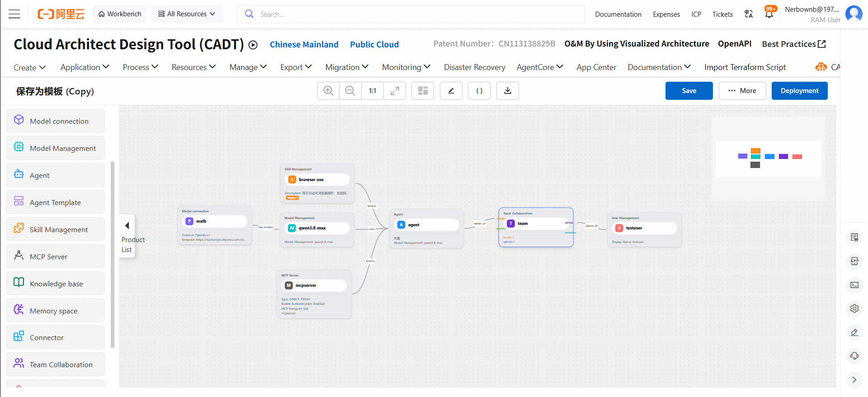The width and height of the screenshot is (868, 397).
Task: Open the terminal console icon in sidebar
Action: coord(854,285)
